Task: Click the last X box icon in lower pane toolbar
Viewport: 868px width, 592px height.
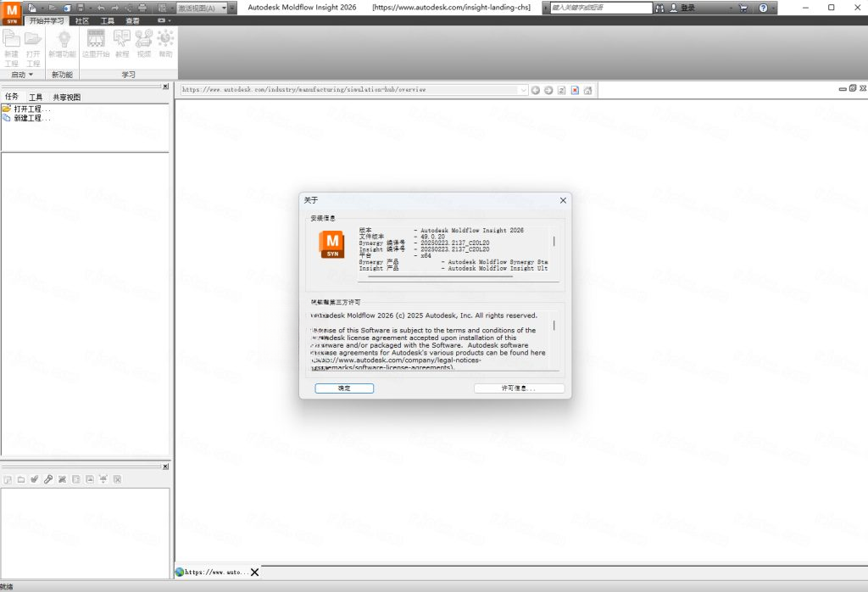Action: click(x=117, y=479)
